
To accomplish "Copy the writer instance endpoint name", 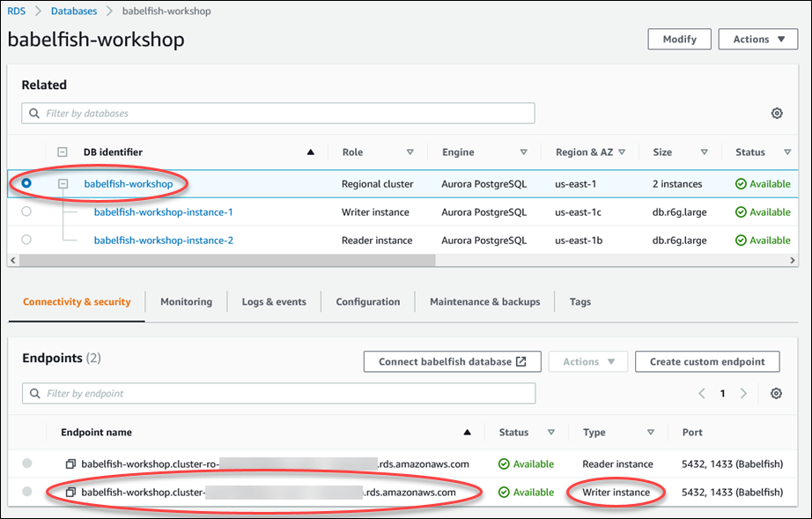I will point(70,492).
